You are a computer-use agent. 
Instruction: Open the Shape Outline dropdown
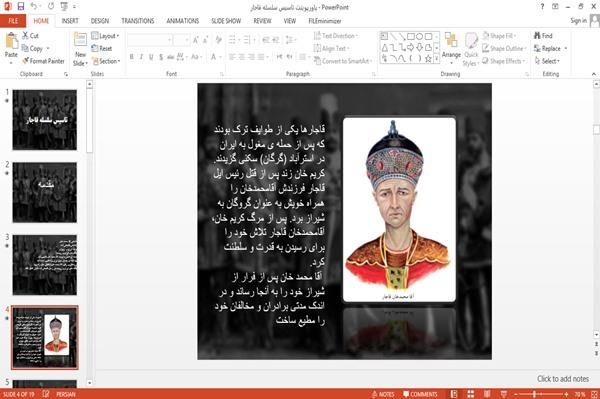tap(504, 48)
